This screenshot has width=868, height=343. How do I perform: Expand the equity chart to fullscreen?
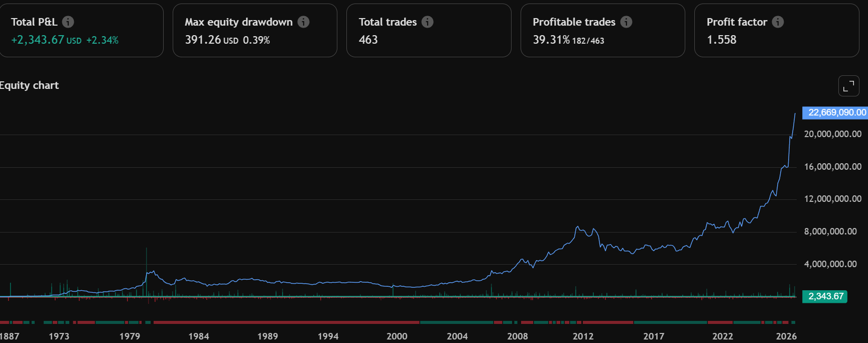click(x=848, y=86)
